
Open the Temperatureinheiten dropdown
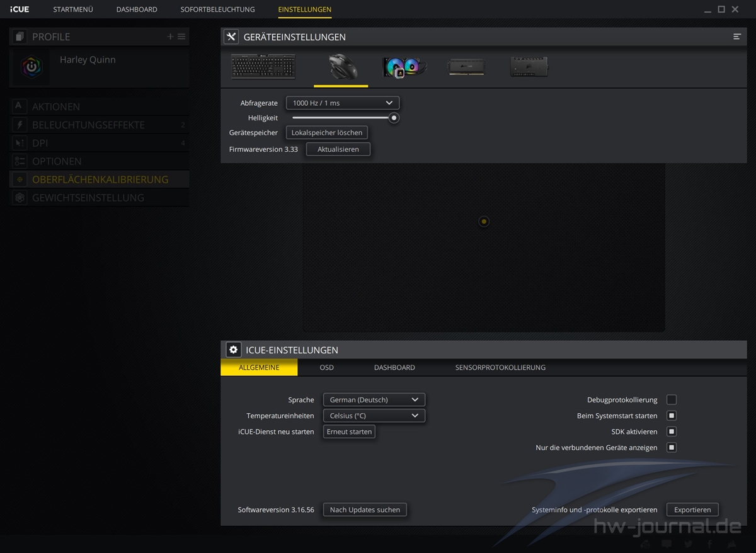coord(374,416)
